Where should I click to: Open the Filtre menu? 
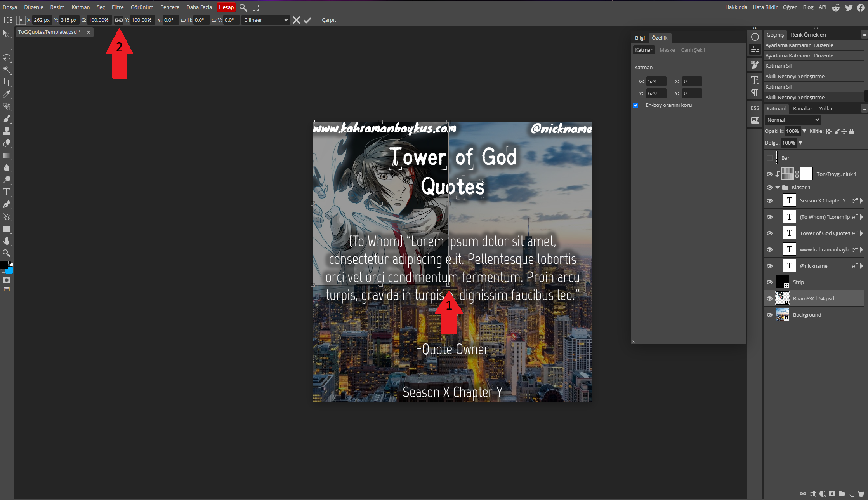[x=118, y=7]
